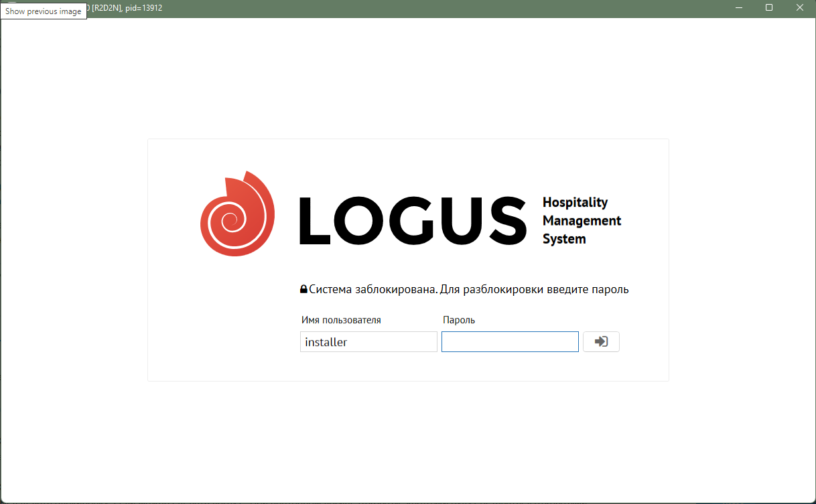
Task: Close the application window
Action: tap(800, 8)
